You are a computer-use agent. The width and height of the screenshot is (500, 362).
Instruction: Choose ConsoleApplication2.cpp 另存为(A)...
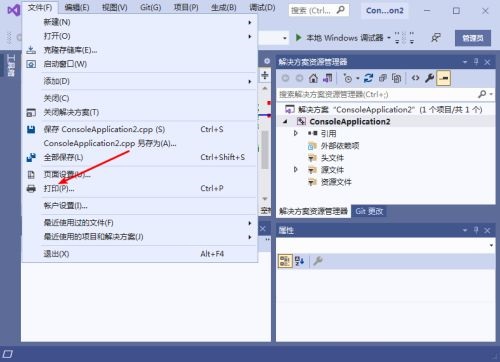pos(139,143)
